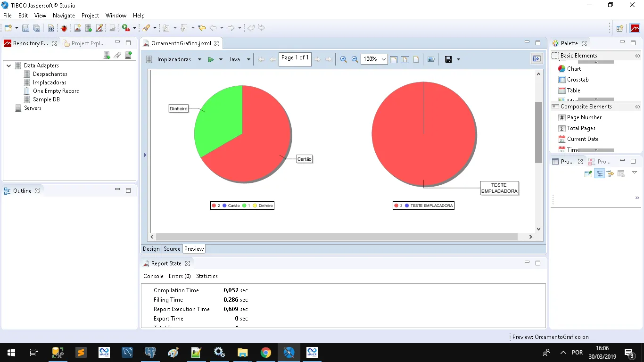This screenshot has width=644, height=362.
Task: Open the Java preview format dropdown
Action: 248,59
